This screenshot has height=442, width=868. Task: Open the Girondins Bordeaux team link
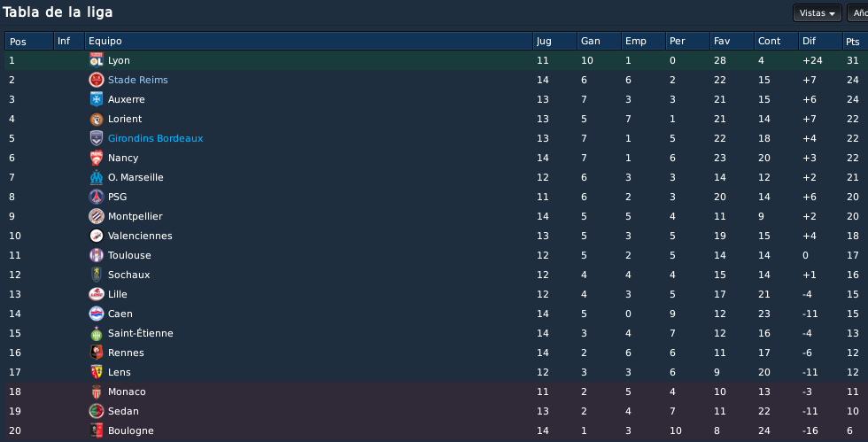click(x=156, y=138)
